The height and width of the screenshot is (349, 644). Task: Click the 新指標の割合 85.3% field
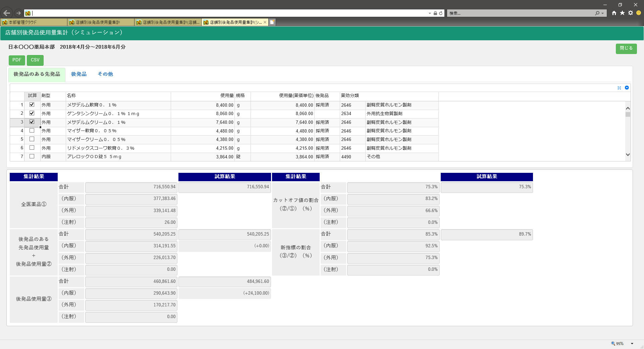point(393,235)
